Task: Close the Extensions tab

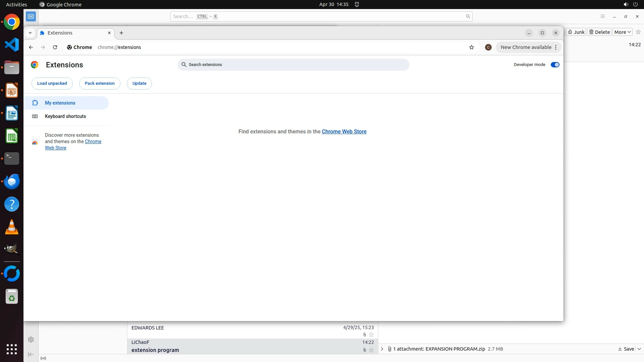Action: (109, 33)
